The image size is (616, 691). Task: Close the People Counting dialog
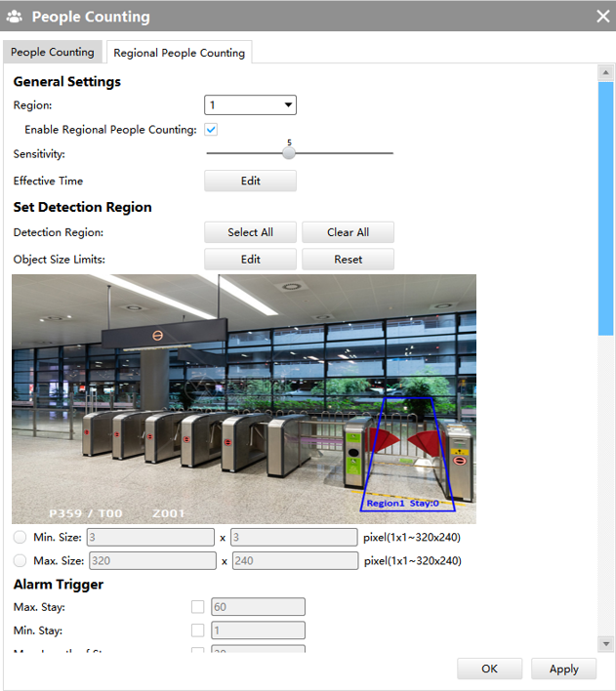click(x=602, y=17)
